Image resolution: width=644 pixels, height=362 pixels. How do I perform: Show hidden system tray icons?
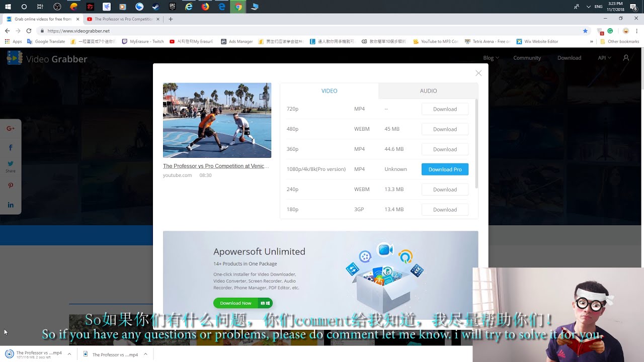tap(588, 7)
